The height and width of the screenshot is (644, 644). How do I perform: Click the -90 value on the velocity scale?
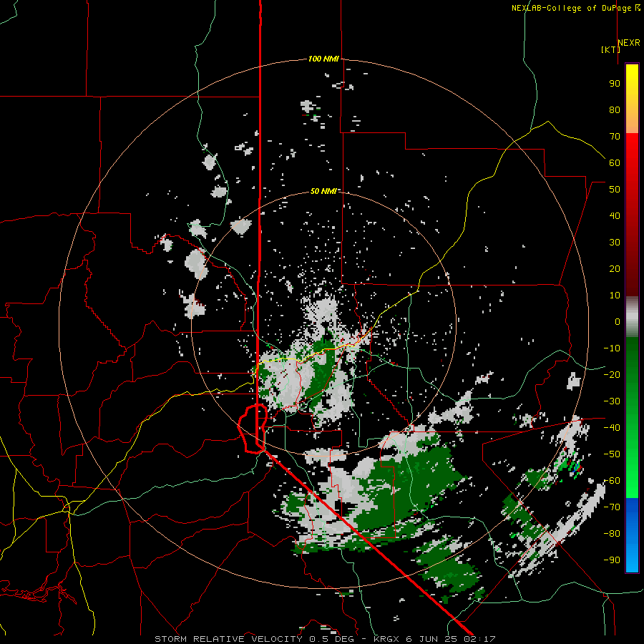pos(612,560)
